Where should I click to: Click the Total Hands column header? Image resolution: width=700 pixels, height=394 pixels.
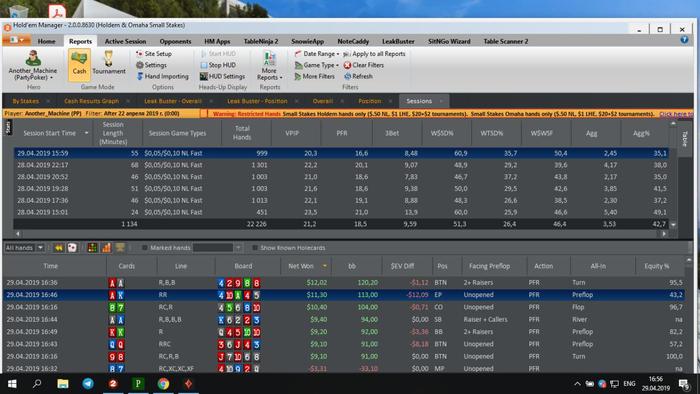pos(242,133)
